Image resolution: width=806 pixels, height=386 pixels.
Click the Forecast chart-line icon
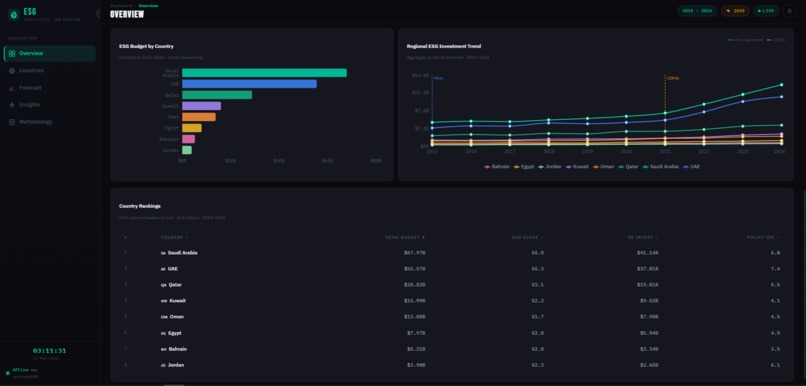pyautogui.click(x=12, y=88)
